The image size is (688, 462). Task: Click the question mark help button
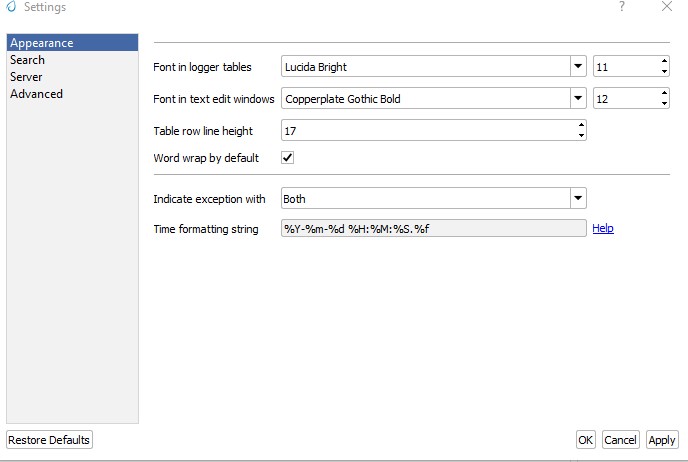tap(621, 7)
